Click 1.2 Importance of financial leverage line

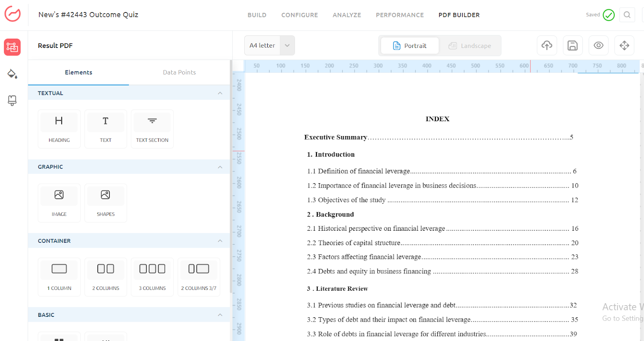click(442, 186)
